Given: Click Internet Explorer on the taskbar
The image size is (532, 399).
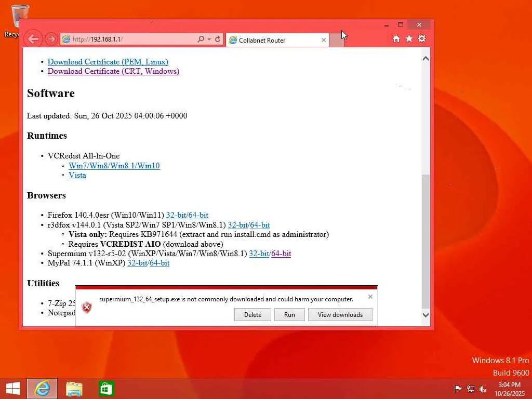Looking at the screenshot, I should tap(42, 389).
